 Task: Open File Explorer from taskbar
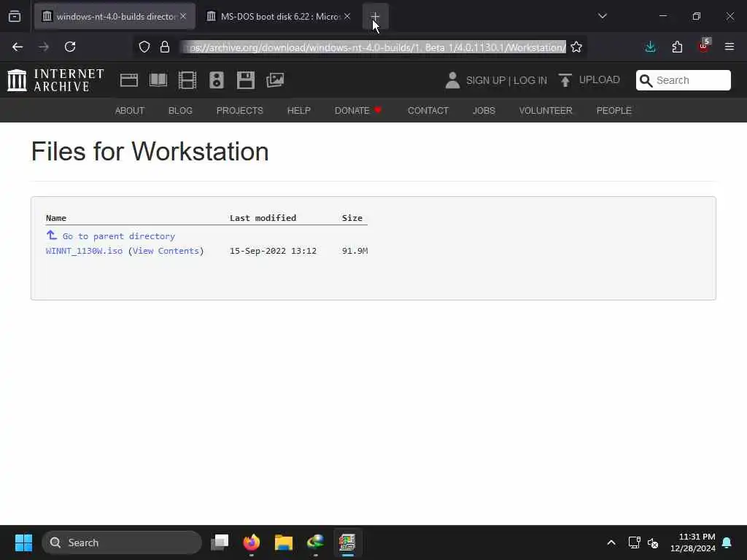click(x=284, y=542)
